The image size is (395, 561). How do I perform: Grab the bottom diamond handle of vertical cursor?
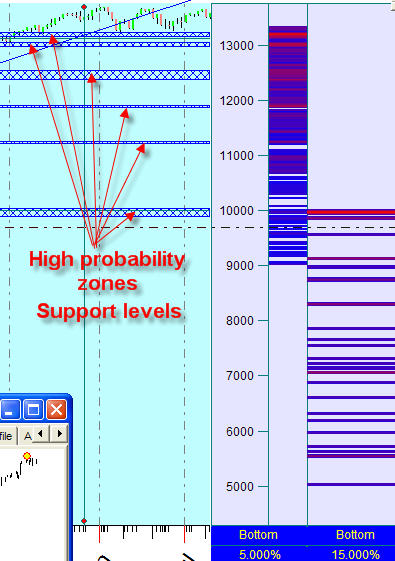coord(84,521)
